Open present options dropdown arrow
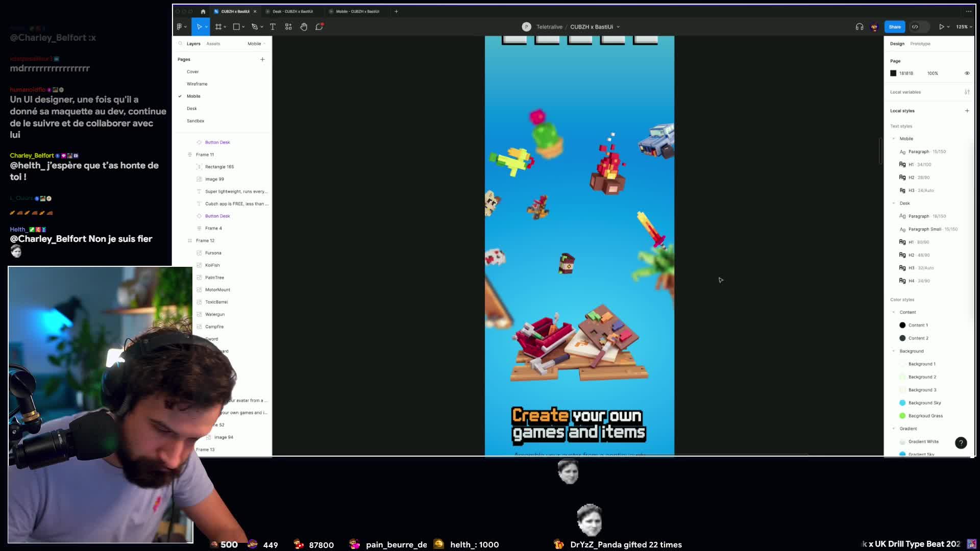 pos(948,27)
